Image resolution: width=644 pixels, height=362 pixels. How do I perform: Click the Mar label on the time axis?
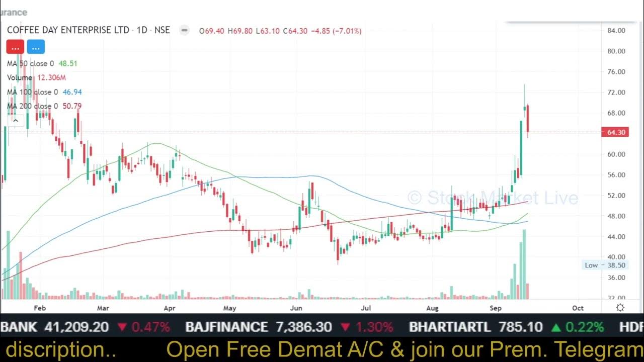coord(103,308)
